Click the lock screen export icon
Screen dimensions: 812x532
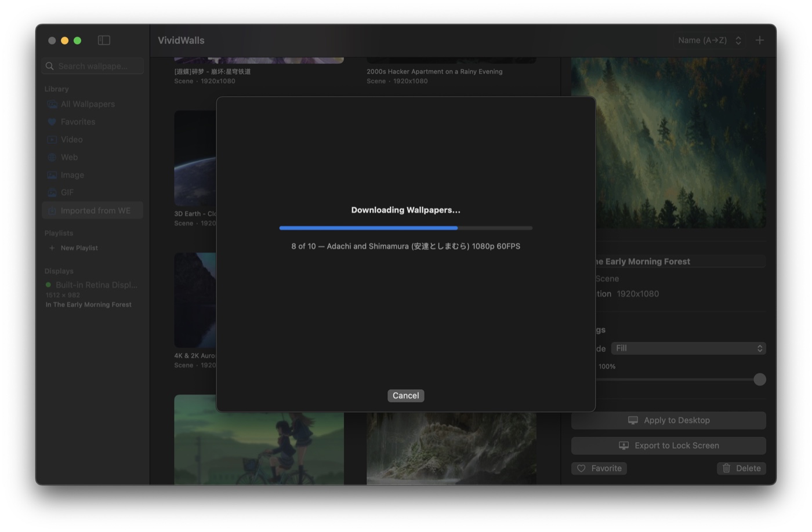623,446
